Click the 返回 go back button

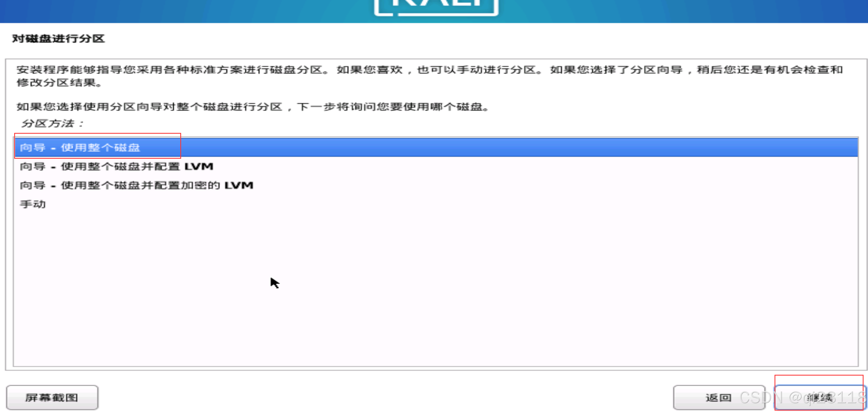[x=718, y=398]
